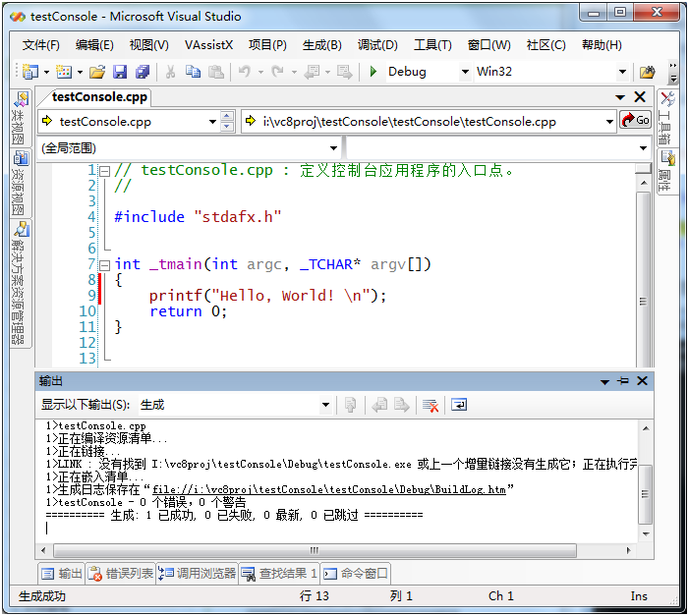
Task: Click the horizontal scrollbar in output pane
Action: [315, 550]
